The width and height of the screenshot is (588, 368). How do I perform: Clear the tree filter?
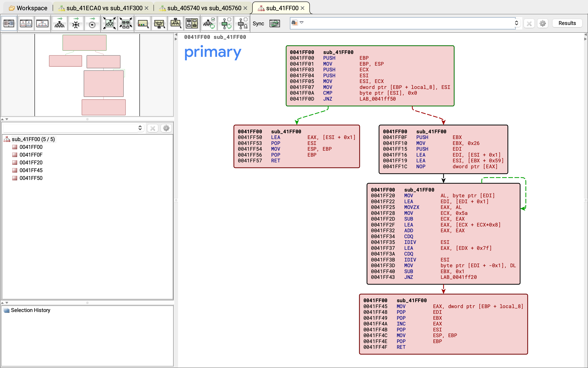(x=153, y=128)
